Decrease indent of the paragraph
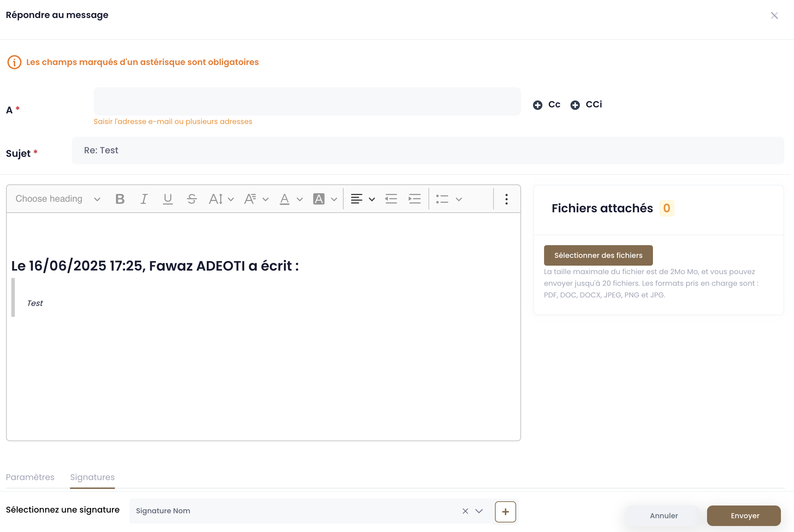Screen dimensions: 794x532 pos(391,199)
